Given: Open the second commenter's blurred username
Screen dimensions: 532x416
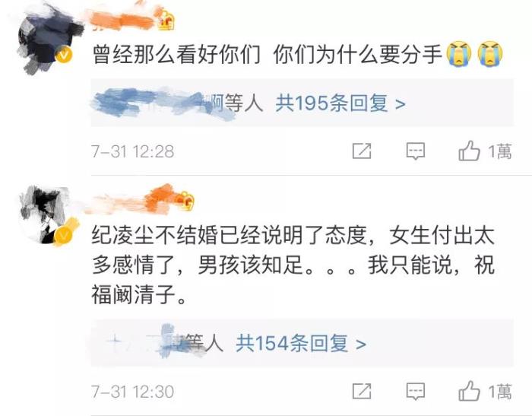Looking at the screenshot, I should [131, 201].
